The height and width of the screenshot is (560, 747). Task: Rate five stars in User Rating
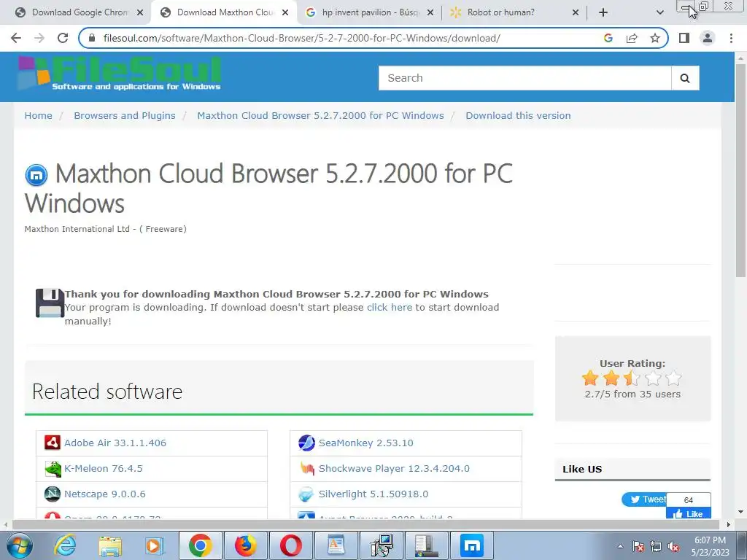coord(673,378)
